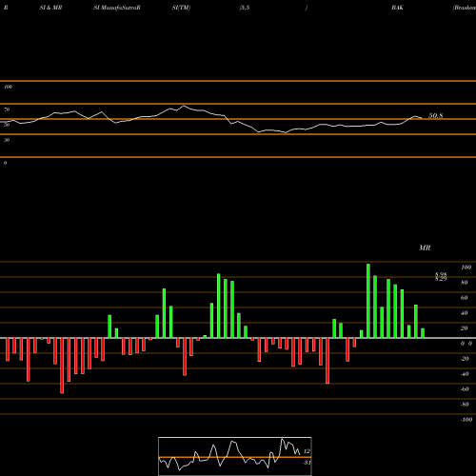Click the end of the RSI line
Viewport: 476px width, 476px height.
click(x=422, y=118)
